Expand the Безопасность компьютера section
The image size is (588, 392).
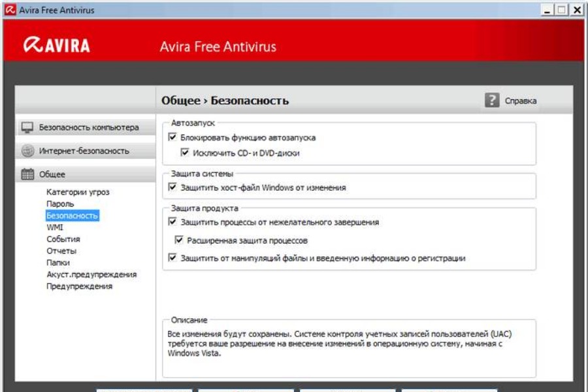coord(86,127)
